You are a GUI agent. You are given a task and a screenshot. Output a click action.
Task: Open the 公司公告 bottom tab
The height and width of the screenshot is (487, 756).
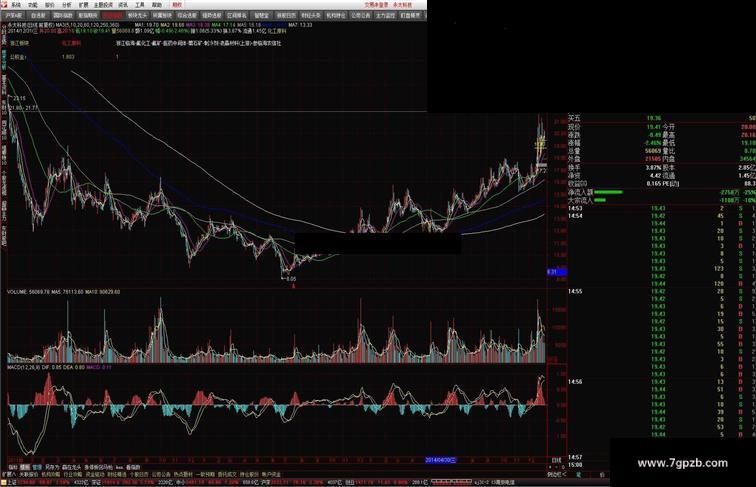pyautogui.click(x=161, y=475)
